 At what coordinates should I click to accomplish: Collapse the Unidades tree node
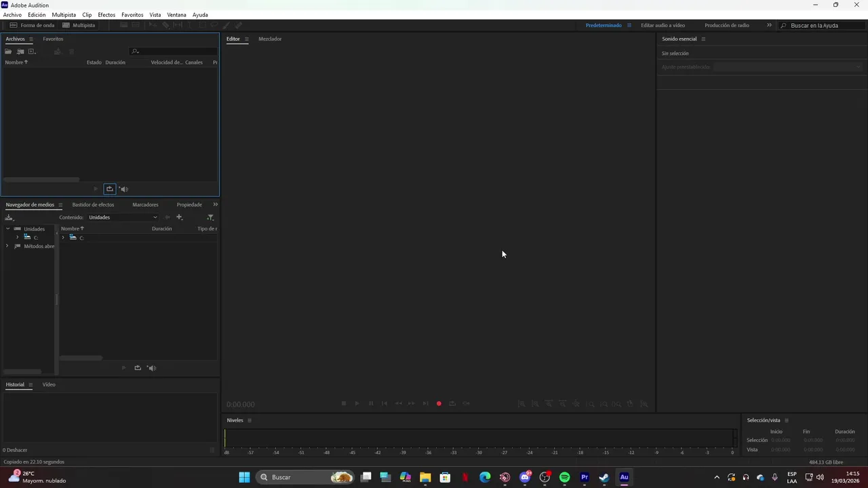click(x=7, y=229)
